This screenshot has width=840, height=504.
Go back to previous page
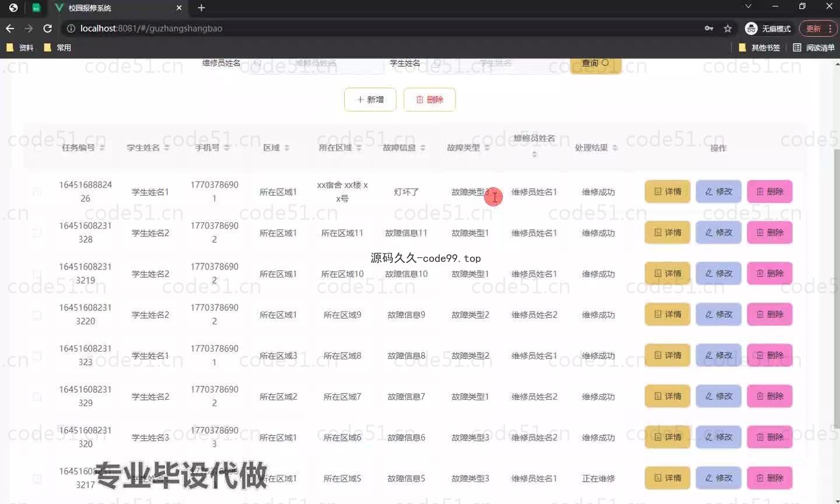pyautogui.click(x=10, y=28)
